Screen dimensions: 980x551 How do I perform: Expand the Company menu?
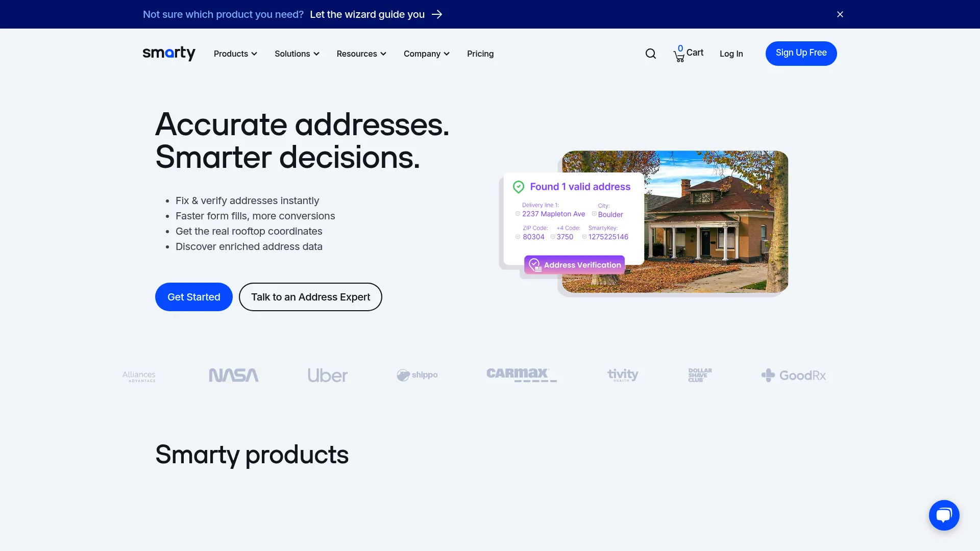[427, 54]
